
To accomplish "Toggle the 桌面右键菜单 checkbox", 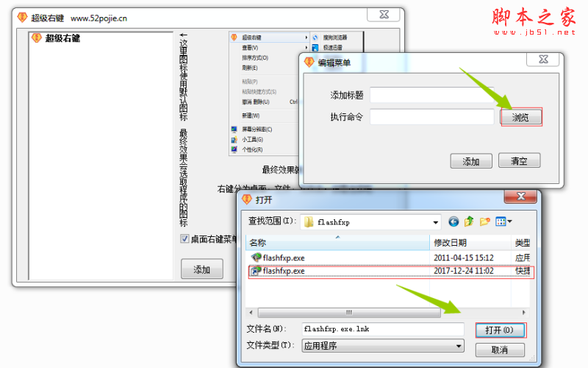I will point(184,238).
